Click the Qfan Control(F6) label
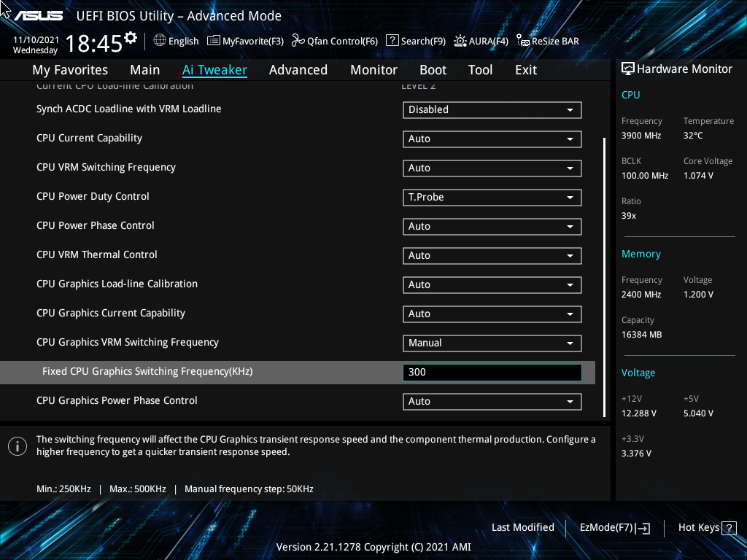The height and width of the screenshot is (560, 747). pos(342,41)
